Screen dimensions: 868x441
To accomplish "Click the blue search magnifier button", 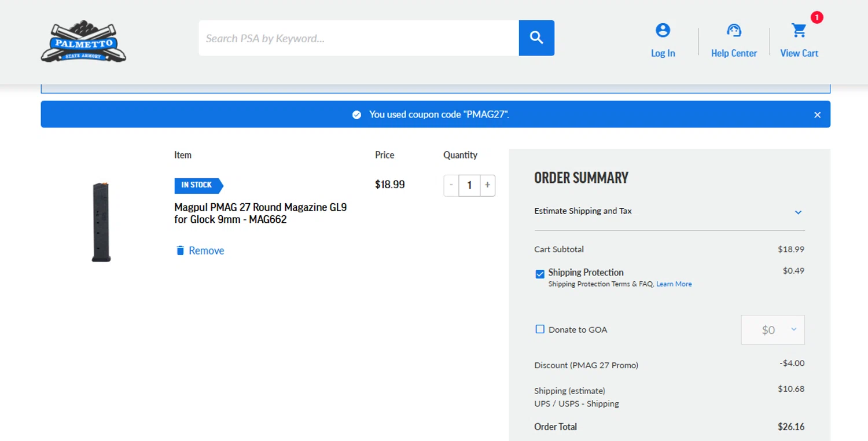I will (x=536, y=38).
